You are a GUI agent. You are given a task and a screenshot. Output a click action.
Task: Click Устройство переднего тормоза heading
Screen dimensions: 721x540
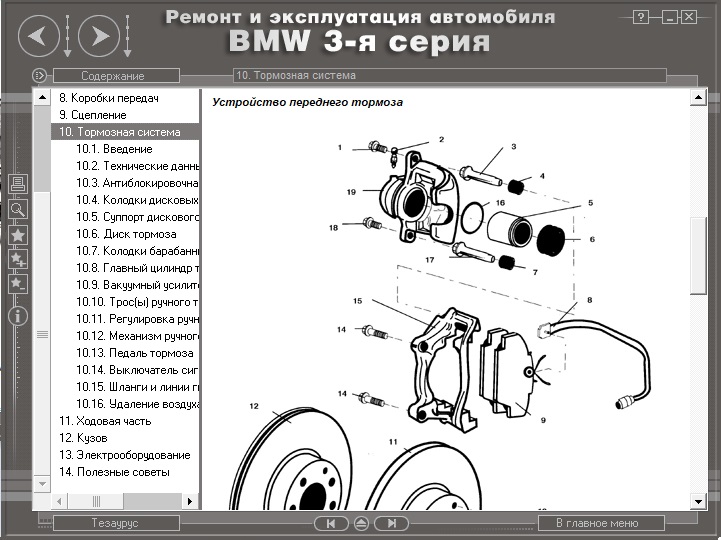(x=307, y=102)
